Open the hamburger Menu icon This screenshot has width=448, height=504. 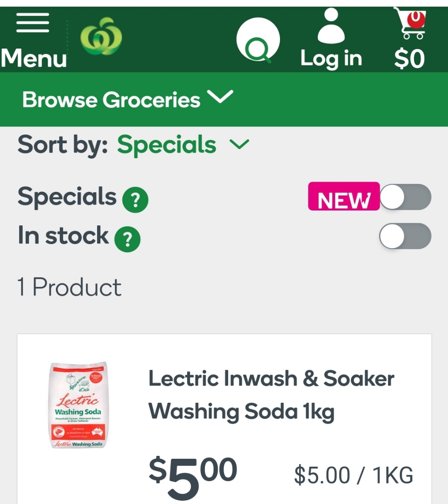pos(33,23)
